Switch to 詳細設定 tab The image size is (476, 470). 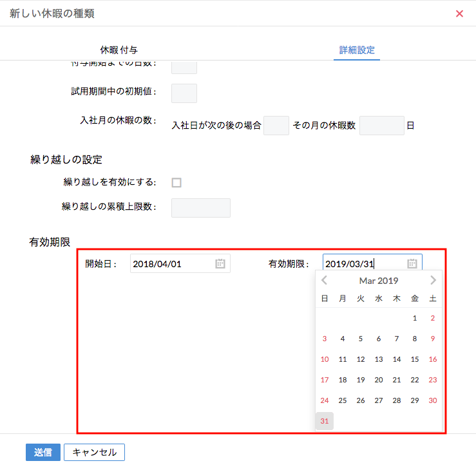click(x=357, y=50)
